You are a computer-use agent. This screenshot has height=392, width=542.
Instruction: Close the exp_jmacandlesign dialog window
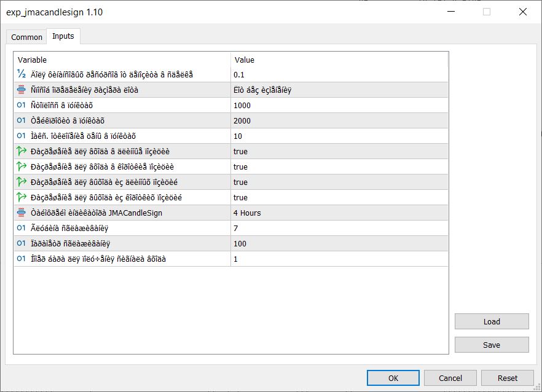[522, 12]
